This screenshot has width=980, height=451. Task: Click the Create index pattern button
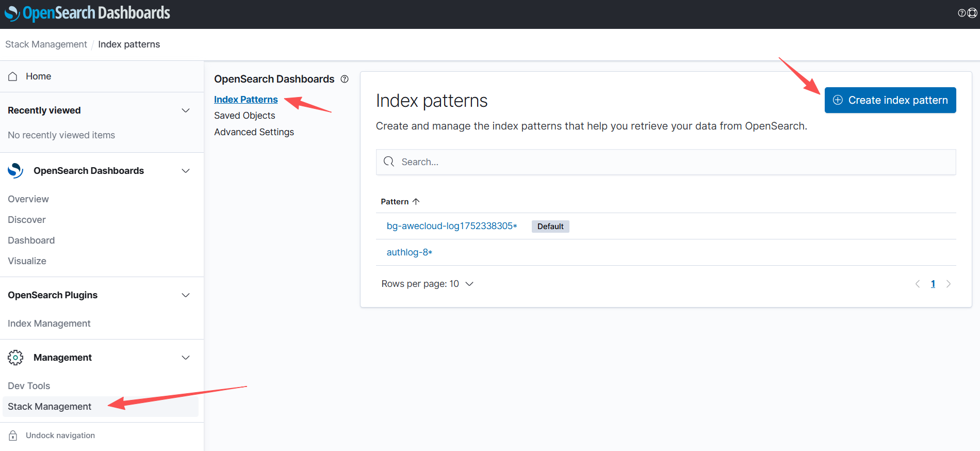click(890, 100)
